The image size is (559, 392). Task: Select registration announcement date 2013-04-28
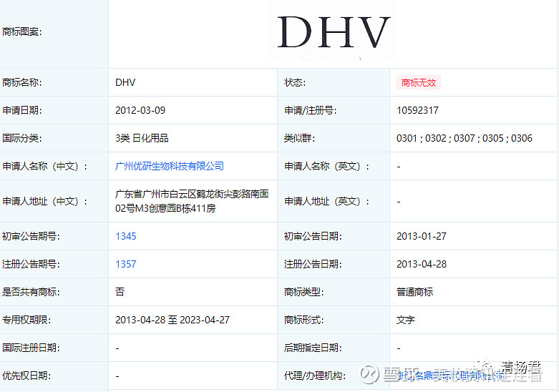tap(422, 264)
